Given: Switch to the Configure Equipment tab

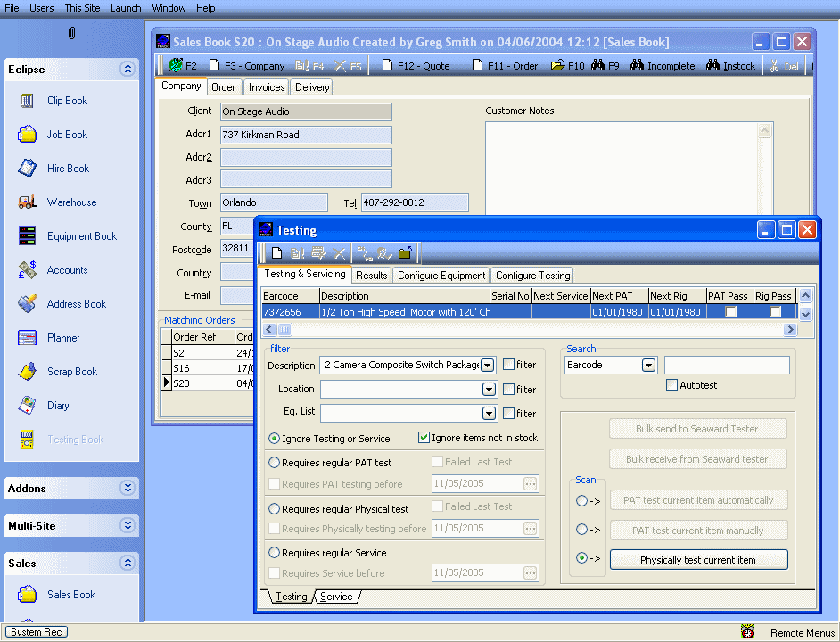Looking at the screenshot, I should 441,276.
